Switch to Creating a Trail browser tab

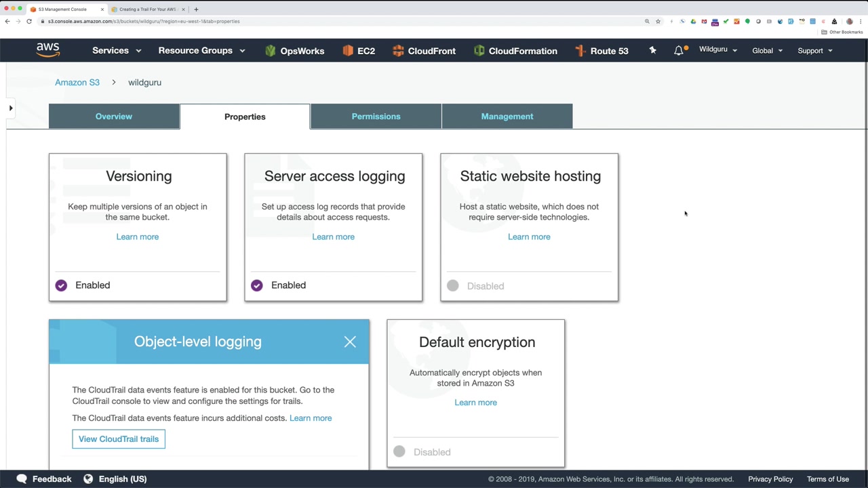tap(147, 9)
